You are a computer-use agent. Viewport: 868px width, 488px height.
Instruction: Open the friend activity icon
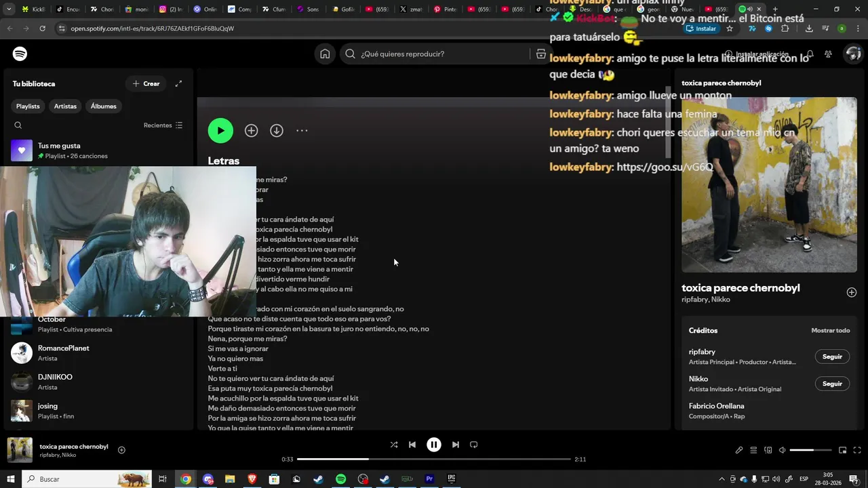(x=828, y=54)
